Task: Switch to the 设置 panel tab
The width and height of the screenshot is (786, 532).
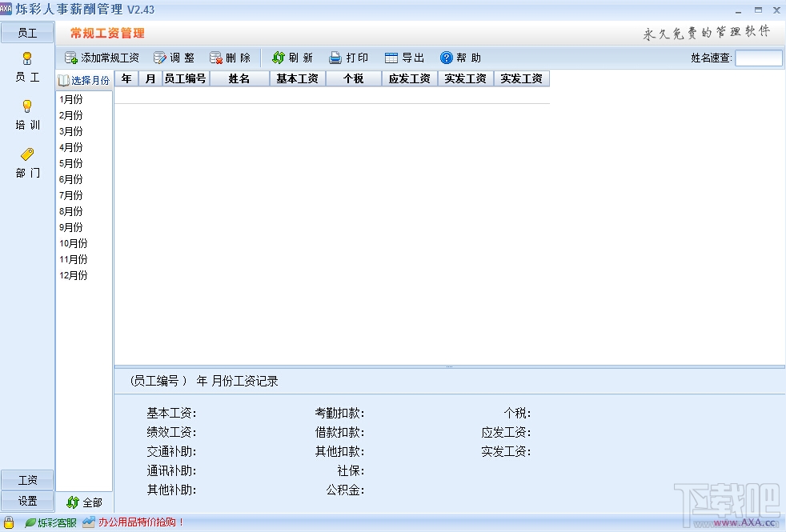Action: [27, 501]
